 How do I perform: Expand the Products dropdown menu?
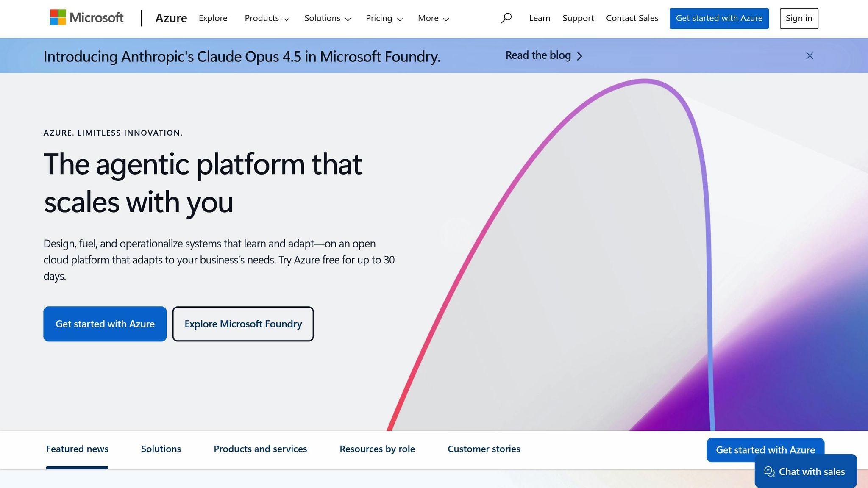tap(267, 18)
